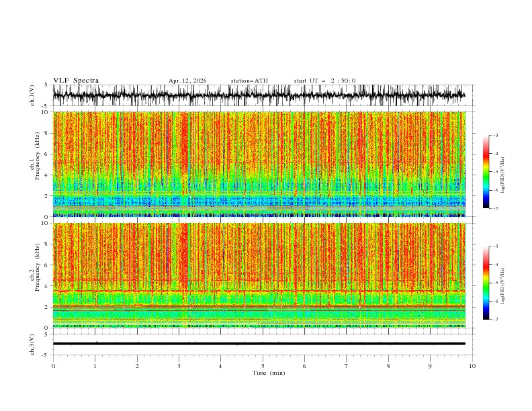Screen dimensions: 532x411
Task: Click the '7' tick on the time axis
Action: point(347,366)
